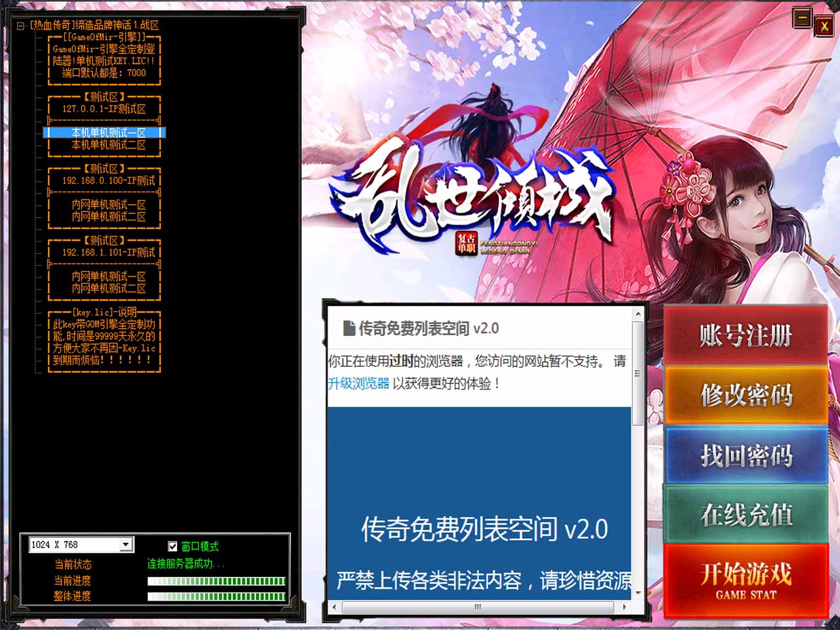The image size is (840, 630).
Task: Click 找回密码 to recover password
Action: point(745,455)
